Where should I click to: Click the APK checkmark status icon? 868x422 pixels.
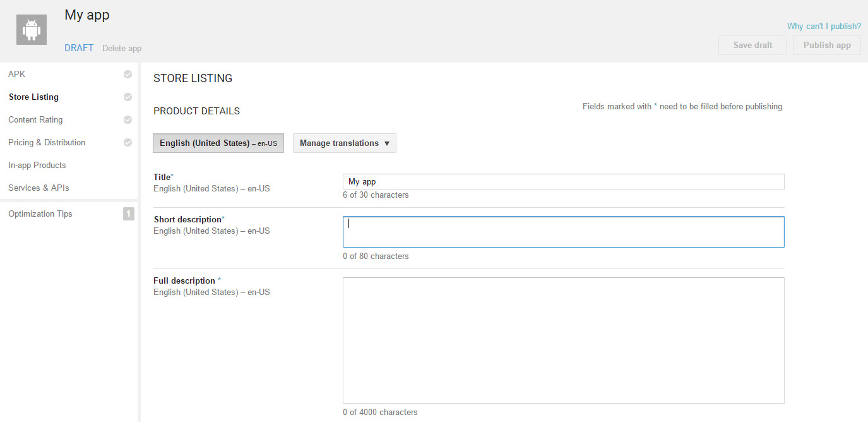coord(128,75)
